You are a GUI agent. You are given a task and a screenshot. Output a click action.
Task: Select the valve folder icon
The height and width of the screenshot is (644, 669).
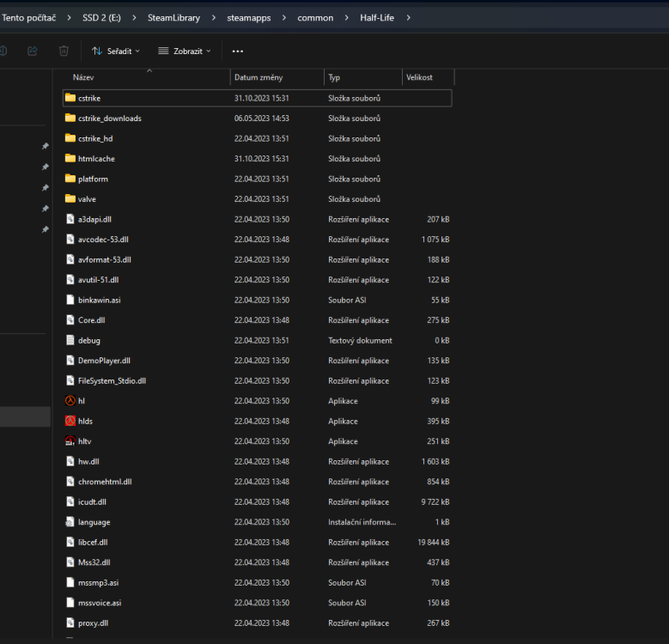tap(70, 198)
